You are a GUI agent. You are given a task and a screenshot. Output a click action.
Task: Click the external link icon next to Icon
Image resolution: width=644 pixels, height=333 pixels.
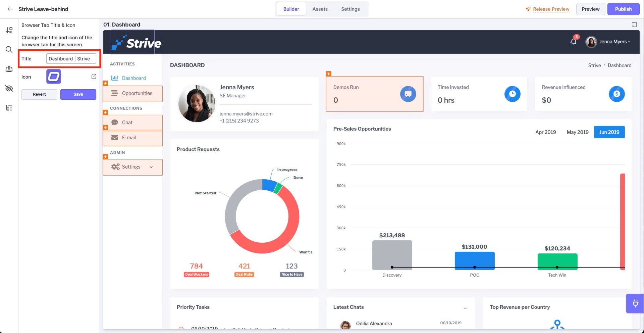94,77
